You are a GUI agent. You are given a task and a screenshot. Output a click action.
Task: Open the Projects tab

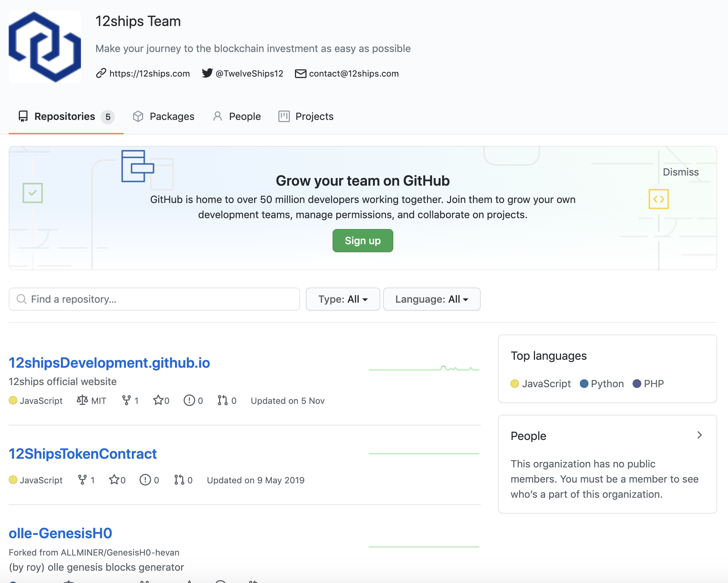[306, 116]
